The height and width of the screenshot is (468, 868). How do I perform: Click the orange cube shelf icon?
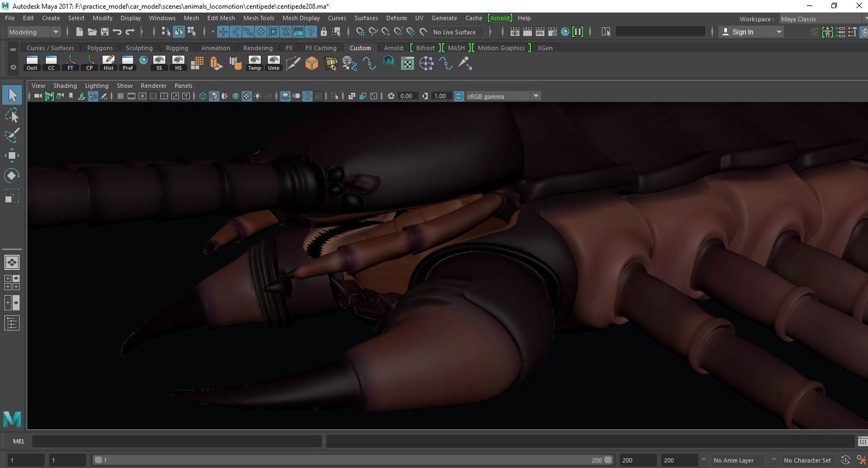click(312, 64)
